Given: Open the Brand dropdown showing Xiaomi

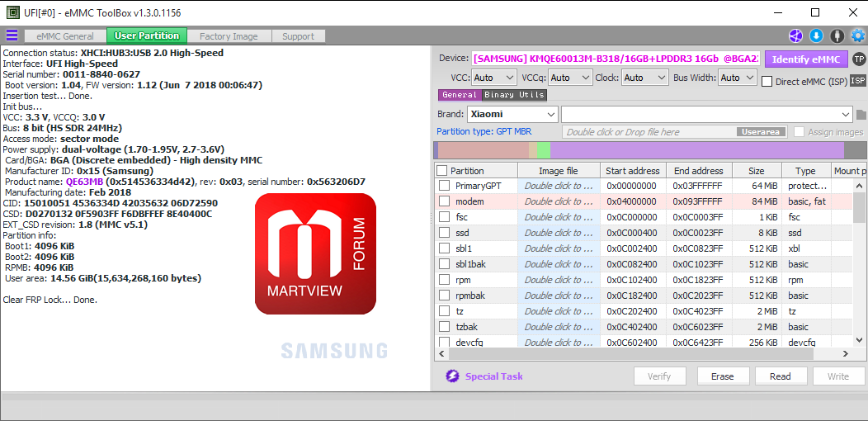Looking at the screenshot, I should pyautogui.click(x=512, y=115).
